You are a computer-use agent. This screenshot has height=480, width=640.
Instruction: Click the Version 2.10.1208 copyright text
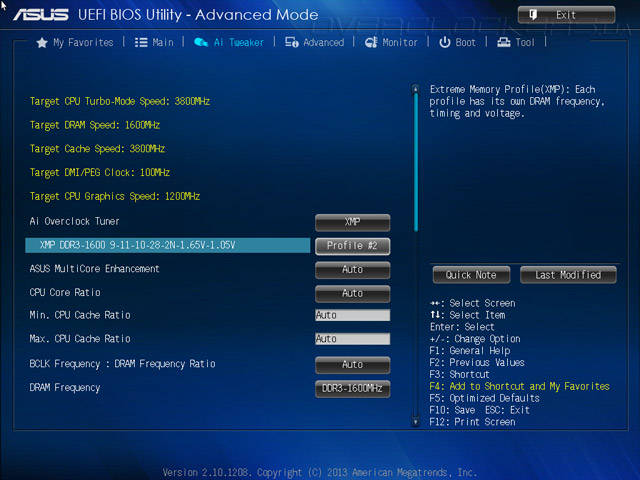click(320, 473)
